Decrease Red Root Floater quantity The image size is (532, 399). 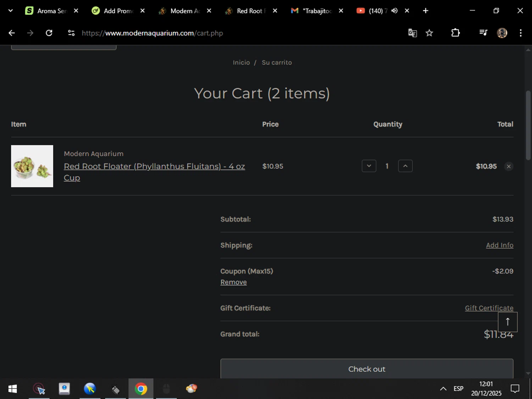pyautogui.click(x=369, y=166)
